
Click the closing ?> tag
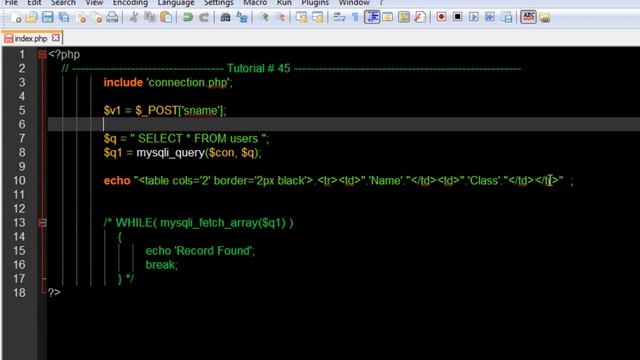tap(54, 293)
